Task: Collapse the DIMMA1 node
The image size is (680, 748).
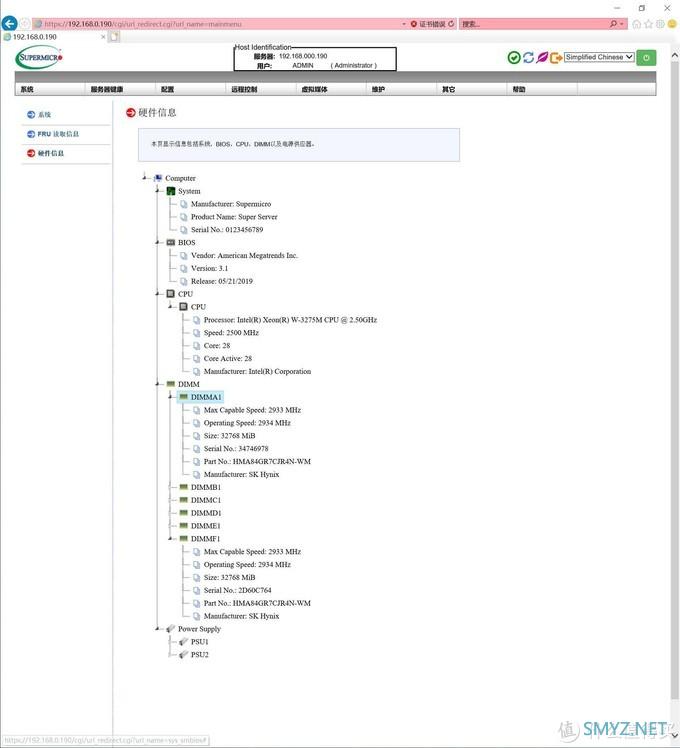Action: click(170, 397)
